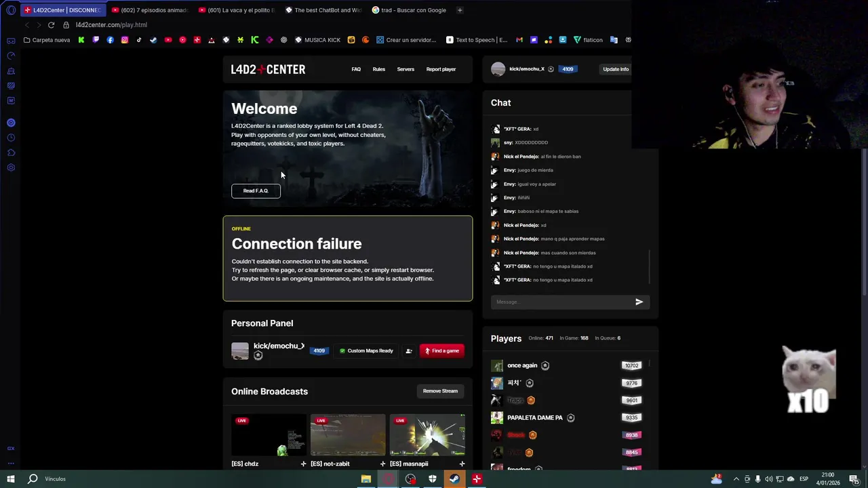Open the 'Carpeta nueva' bookmarks folder
Screen dimensions: 868x488
coord(47,40)
